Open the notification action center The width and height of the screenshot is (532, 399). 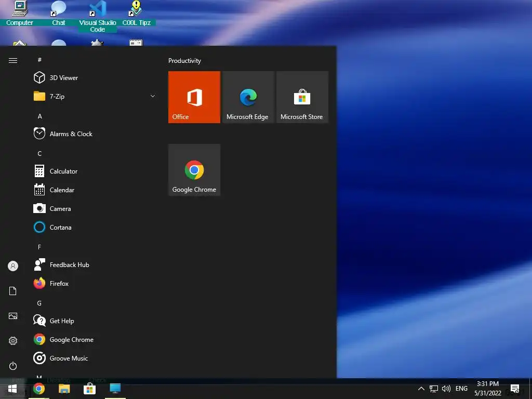[x=515, y=389]
